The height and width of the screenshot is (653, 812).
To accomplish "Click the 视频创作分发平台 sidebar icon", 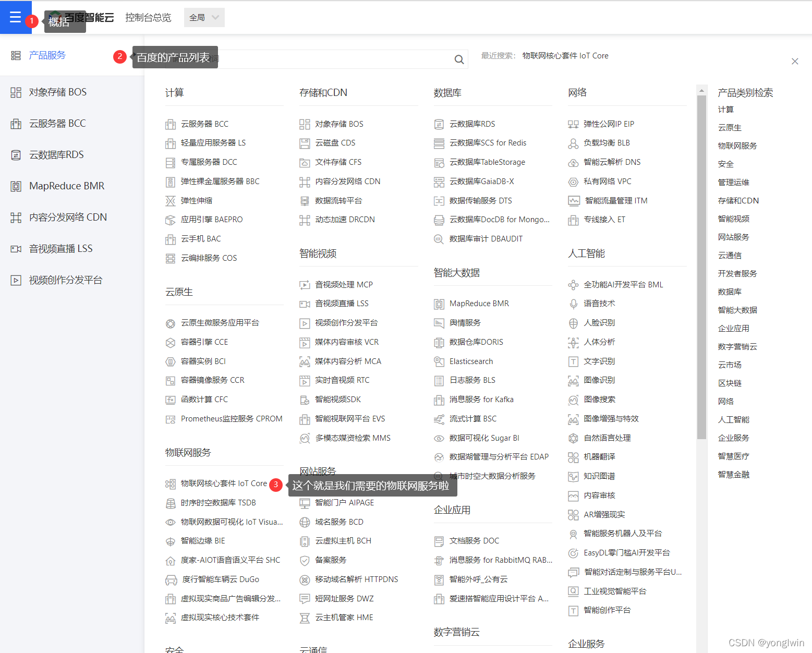I will coord(16,280).
